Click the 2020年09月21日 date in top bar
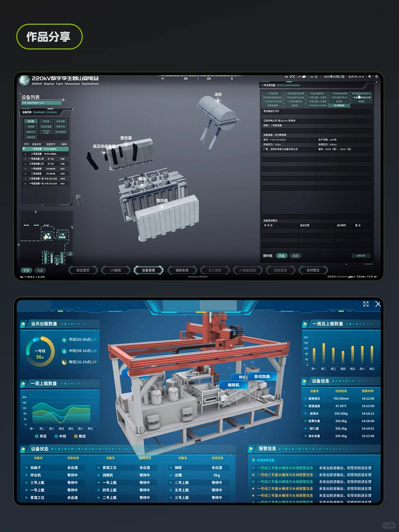Screen dimensions: 399x532 coord(334,77)
